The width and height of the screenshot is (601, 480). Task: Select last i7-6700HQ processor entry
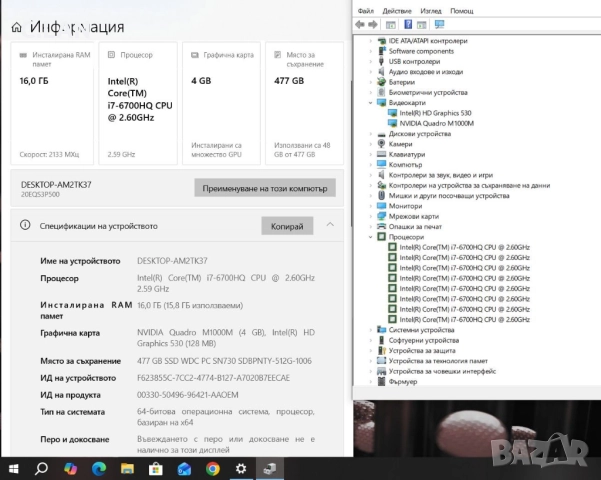[465, 320]
